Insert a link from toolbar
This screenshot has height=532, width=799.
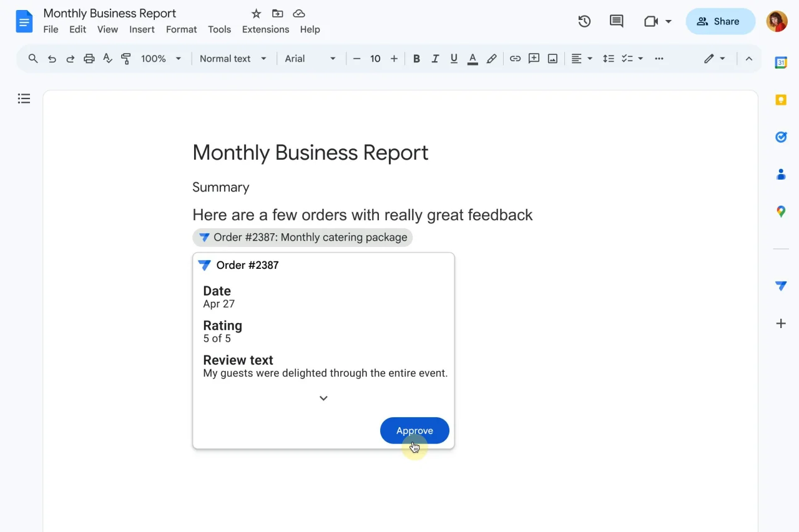coord(515,59)
